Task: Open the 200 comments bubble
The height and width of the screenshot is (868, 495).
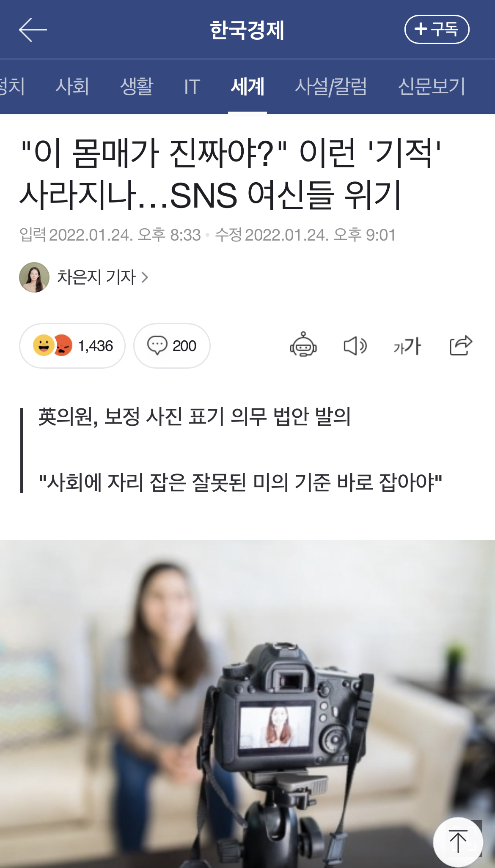Action: pyautogui.click(x=172, y=346)
